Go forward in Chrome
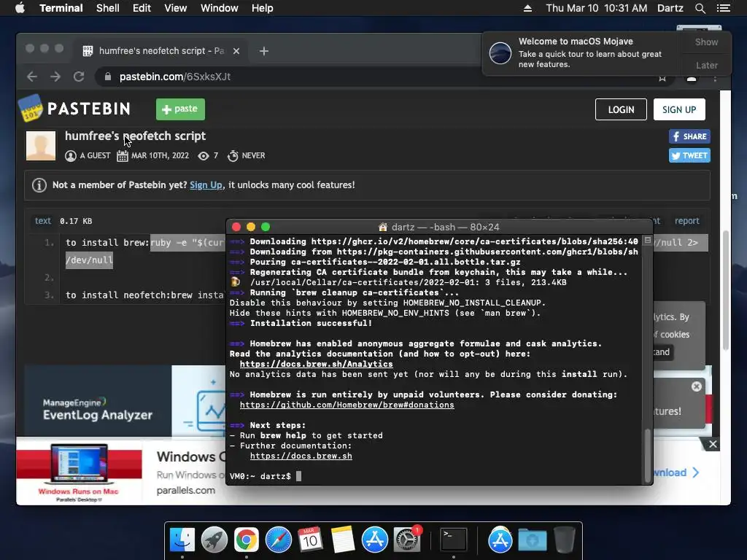The width and height of the screenshot is (747, 560). (55, 77)
